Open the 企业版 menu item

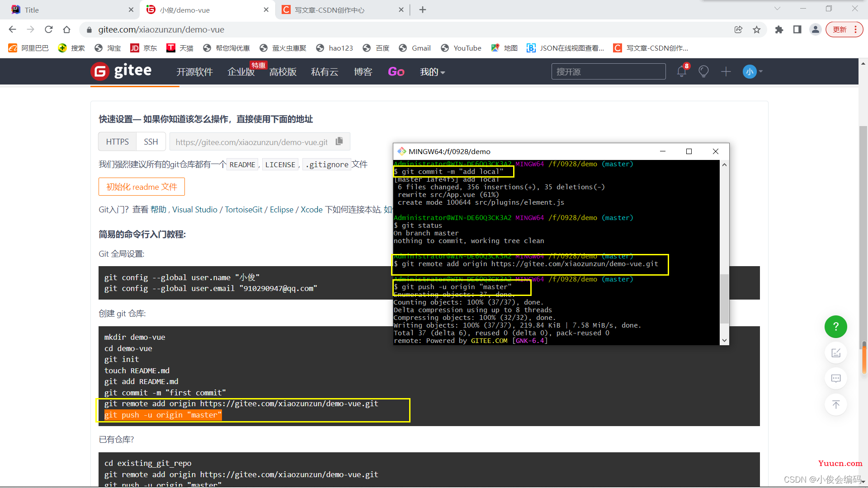[x=241, y=72]
